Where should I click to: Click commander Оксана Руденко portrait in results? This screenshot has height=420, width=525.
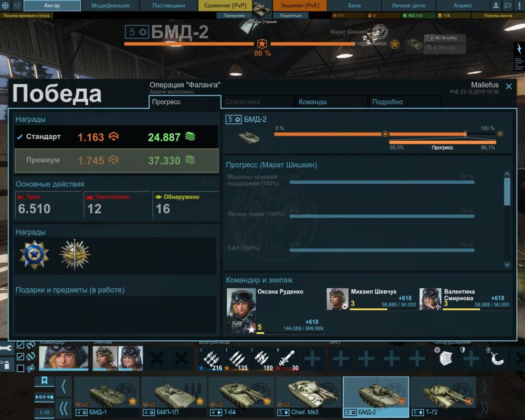(x=241, y=311)
